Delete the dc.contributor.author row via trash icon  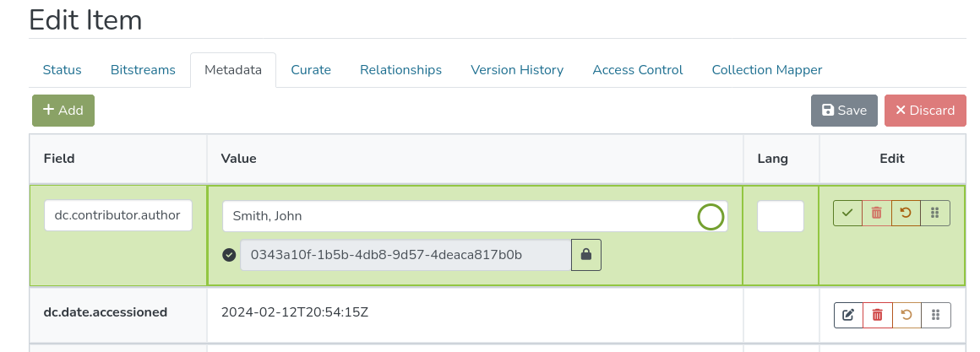(x=877, y=213)
